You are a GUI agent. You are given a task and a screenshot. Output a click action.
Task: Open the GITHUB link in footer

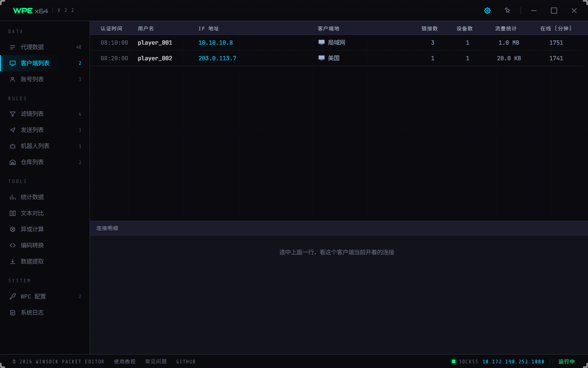[x=186, y=362]
